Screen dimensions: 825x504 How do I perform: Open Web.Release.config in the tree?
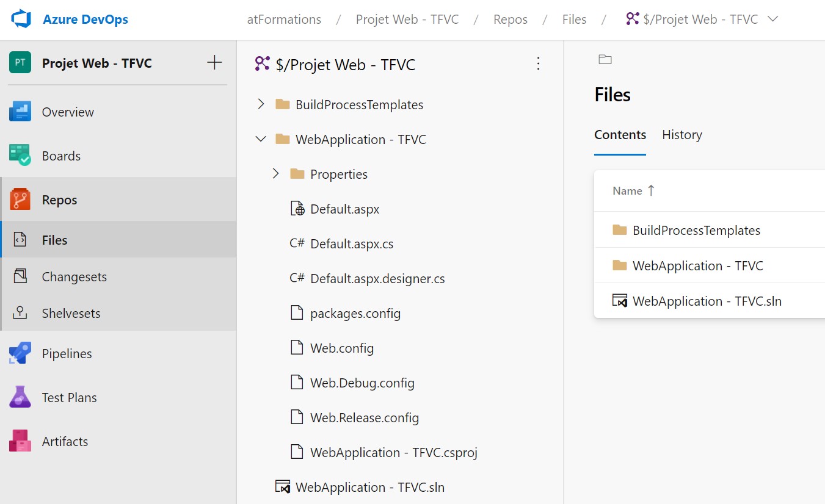(x=365, y=418)
